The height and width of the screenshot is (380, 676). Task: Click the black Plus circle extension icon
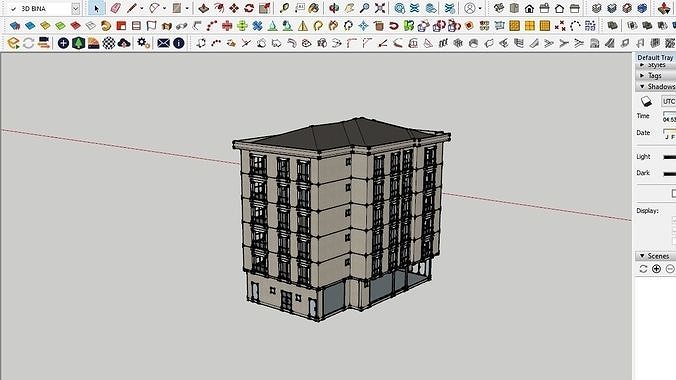63,43
